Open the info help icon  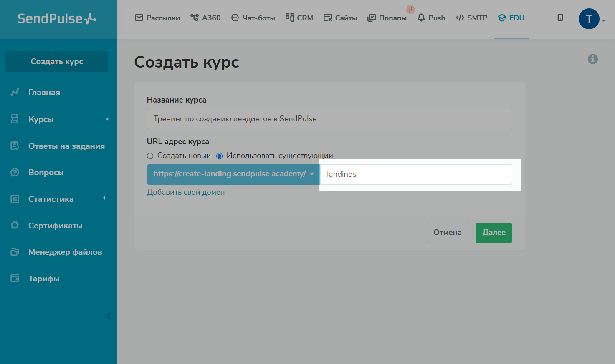[x=592, y=59]
